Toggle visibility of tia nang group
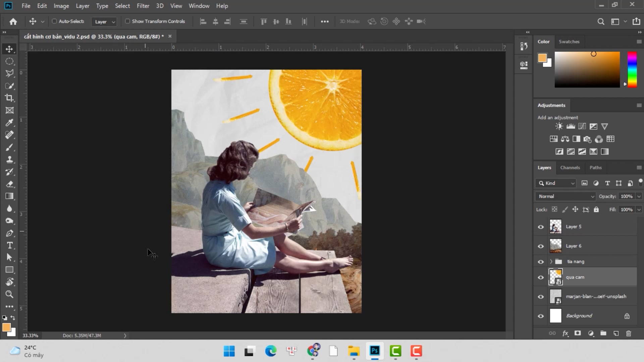 click(541, 262)
